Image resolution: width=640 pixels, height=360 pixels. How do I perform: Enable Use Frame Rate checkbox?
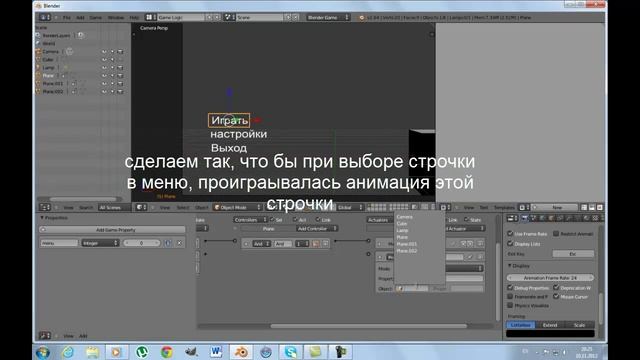(x=510, y=233)
